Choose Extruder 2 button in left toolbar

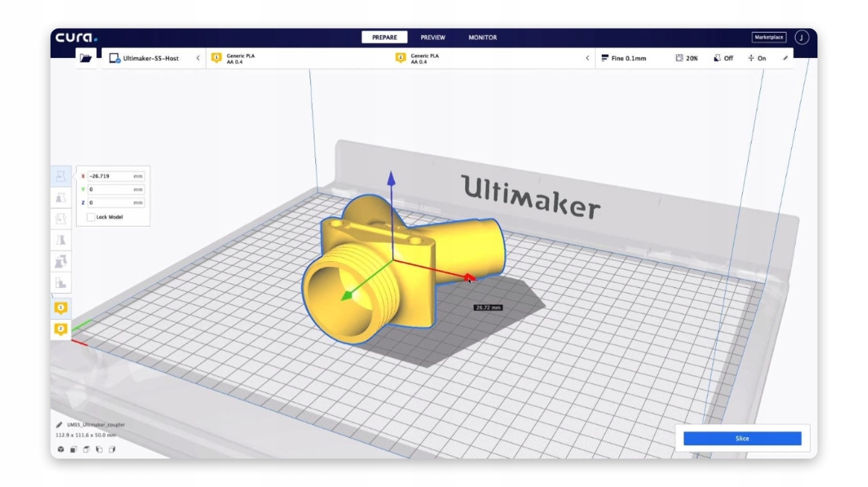click(61, 330)
